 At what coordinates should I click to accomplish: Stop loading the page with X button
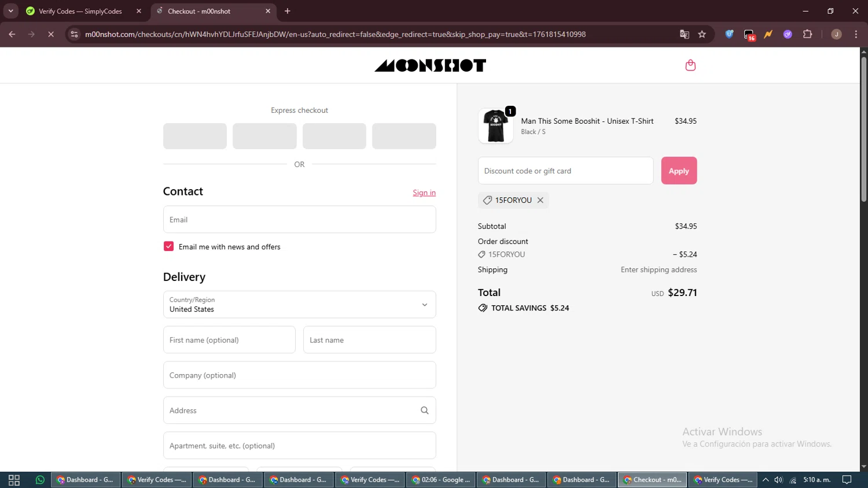[51, 34]
